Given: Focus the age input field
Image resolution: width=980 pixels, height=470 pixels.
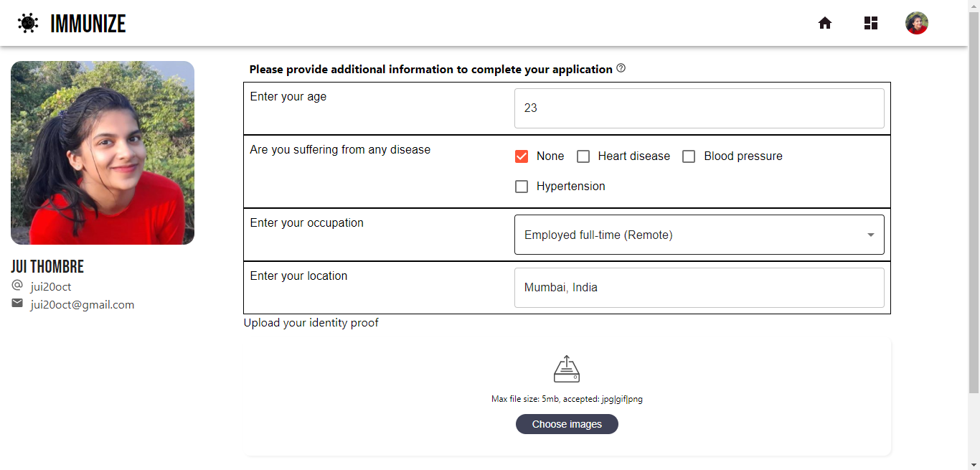Looking at the screenshot, I should coord(699,108).
